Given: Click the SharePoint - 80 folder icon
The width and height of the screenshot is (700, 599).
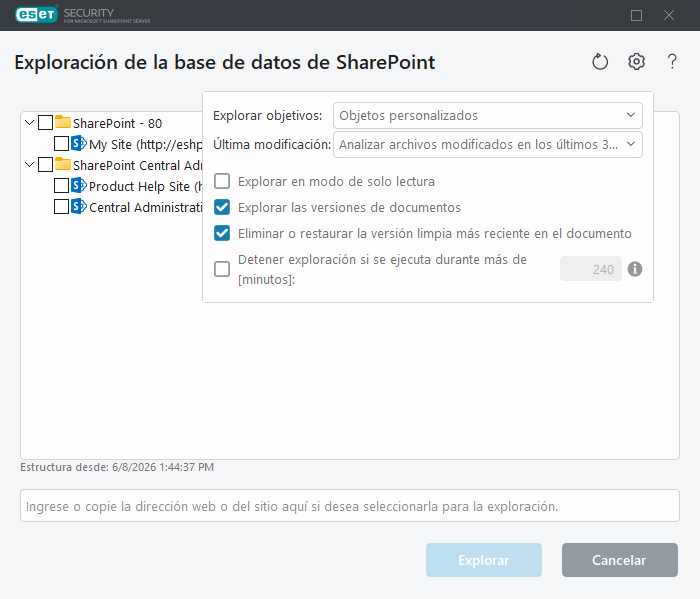Looking at the screenshot, I should point(63,122).
